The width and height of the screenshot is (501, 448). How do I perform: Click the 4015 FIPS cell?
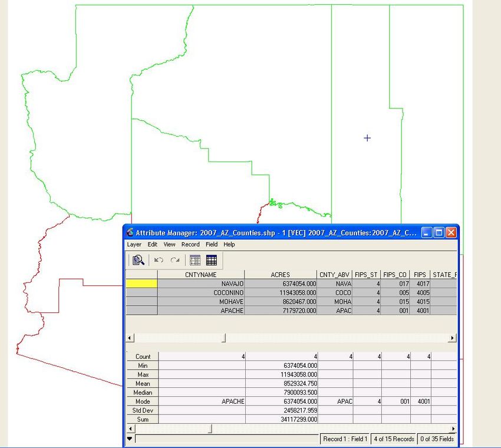420,301
